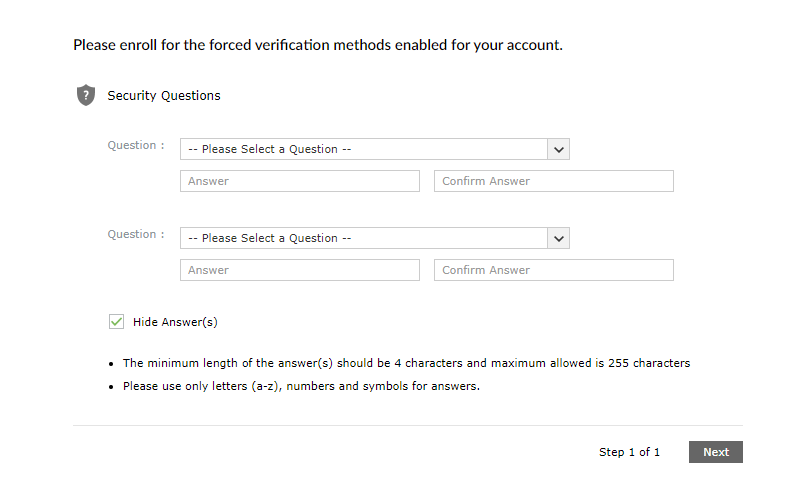Focus the second Confirm Answer field
The height and width of the screenshot is (486, 812).
pyautogui.click(x=553, y=270)
